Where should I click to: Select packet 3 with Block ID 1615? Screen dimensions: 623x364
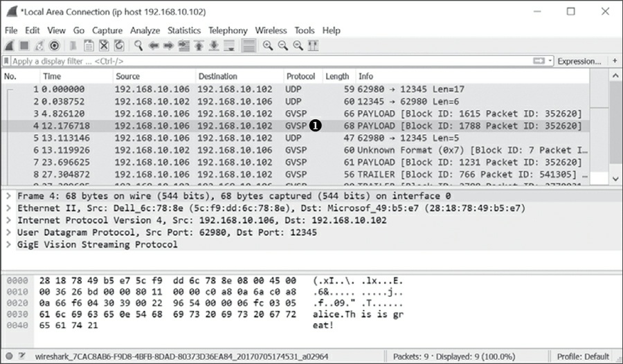tap(296, 113)
